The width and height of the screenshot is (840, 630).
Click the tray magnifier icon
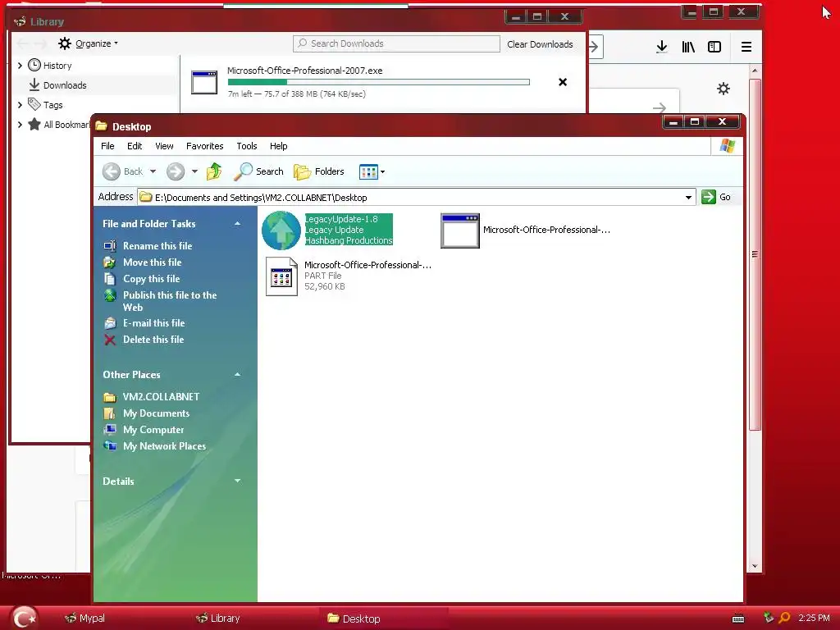tap(784, 618)
